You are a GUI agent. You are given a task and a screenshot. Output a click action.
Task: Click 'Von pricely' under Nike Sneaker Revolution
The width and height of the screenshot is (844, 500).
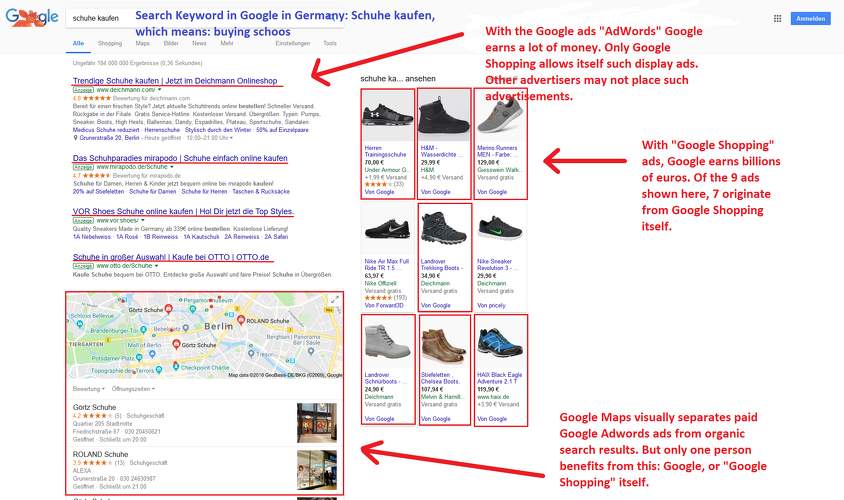[x=491, y=305]
